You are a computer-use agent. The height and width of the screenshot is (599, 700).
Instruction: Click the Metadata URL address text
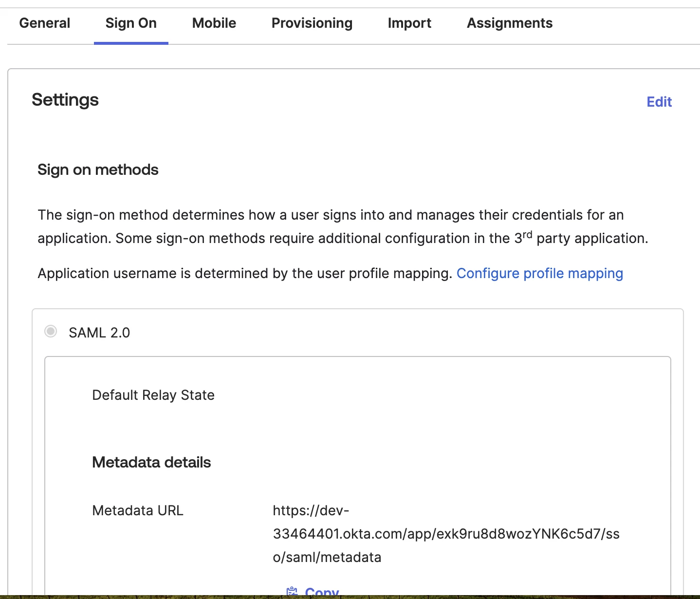pos(445,534)
